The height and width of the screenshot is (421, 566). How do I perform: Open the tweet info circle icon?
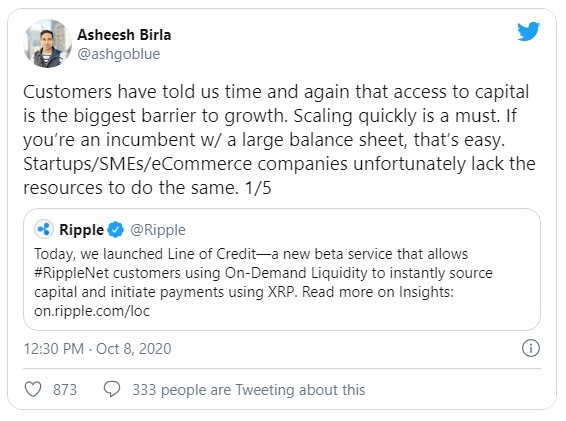click(x=531, y=348)
